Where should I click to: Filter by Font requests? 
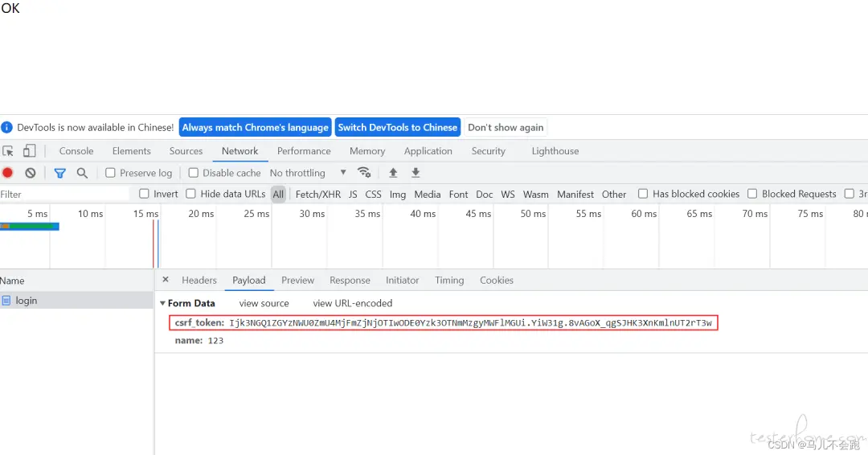point(458,195)
